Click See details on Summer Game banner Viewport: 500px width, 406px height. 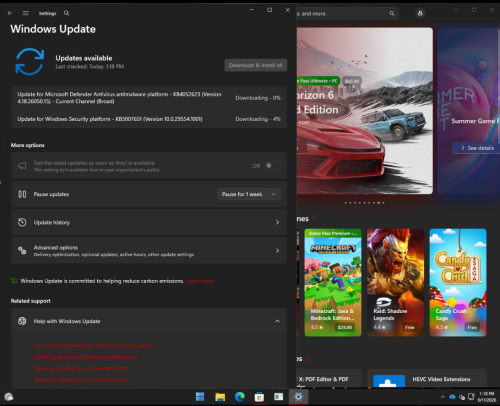(x=477, y=148)
